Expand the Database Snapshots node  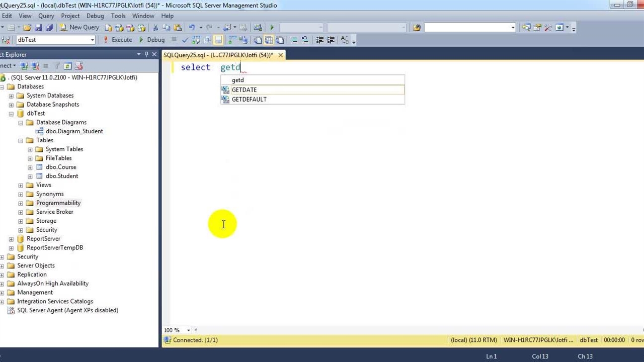[11, 105]
